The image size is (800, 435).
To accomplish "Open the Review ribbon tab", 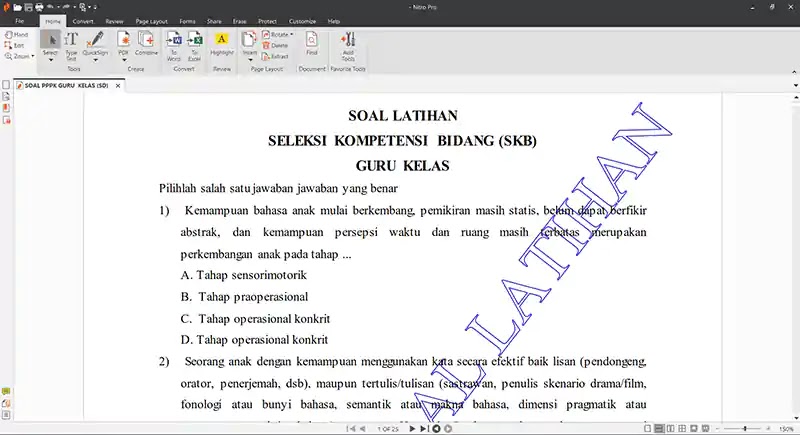I will click(114, 21).
